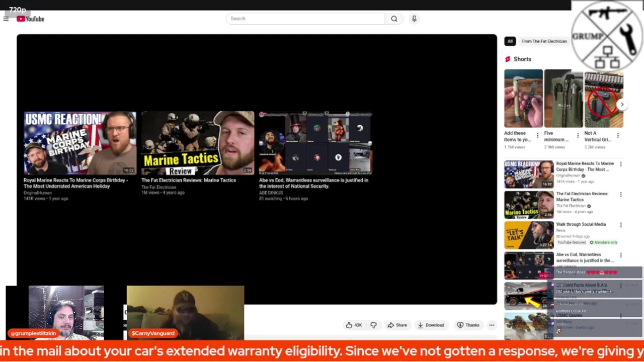Click the search magnifier button
Screen dimensions: 644x362
(x=394, y=19)
